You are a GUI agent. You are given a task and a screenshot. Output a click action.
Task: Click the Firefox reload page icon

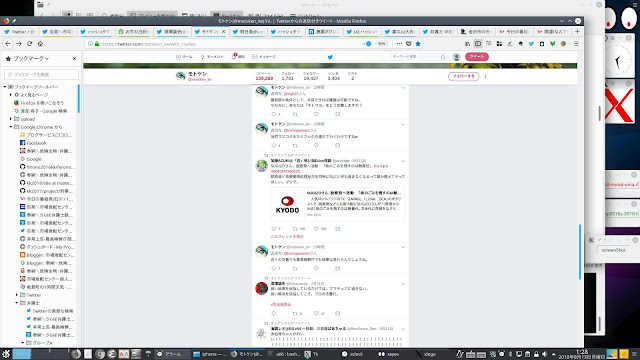[x=29, y=44]
